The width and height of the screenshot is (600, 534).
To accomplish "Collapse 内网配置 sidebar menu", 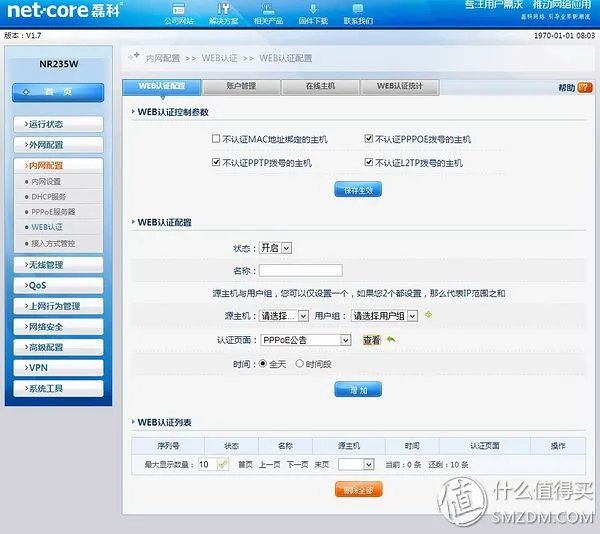I will (x=58, y=165).
